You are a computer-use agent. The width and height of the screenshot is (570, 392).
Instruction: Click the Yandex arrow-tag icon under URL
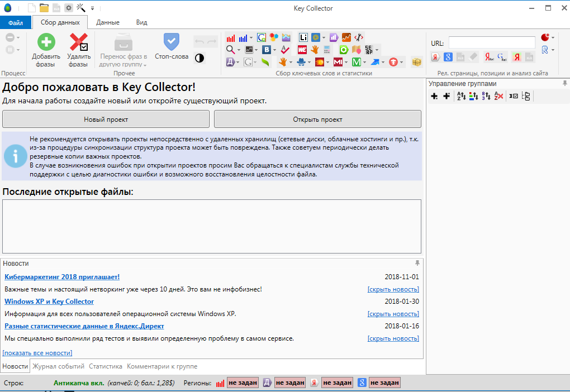[x=435, y=57]
